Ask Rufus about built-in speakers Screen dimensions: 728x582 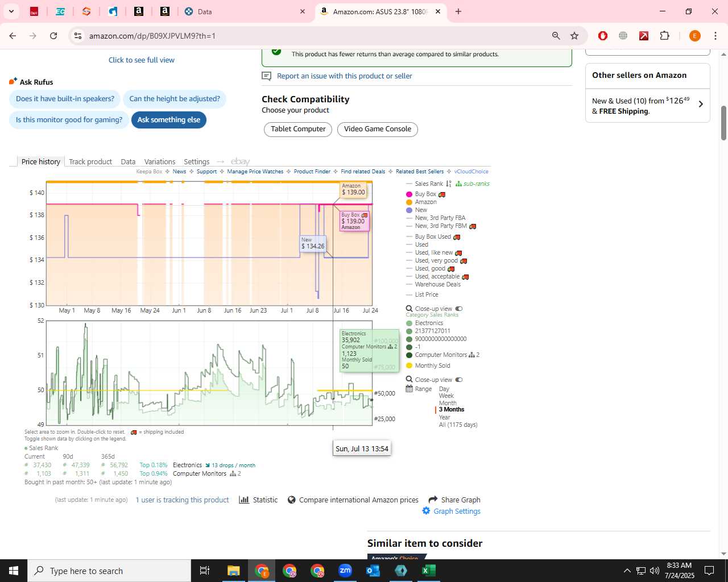65,99
